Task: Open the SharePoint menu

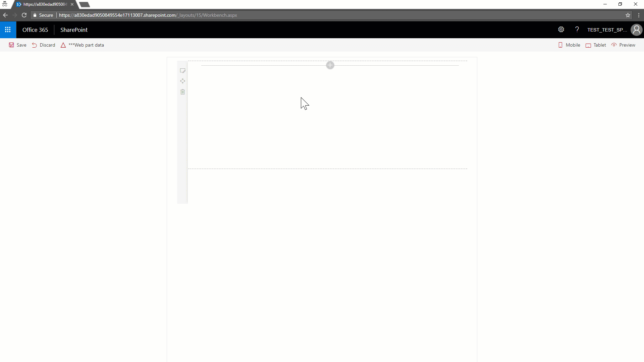Action: [x=74, y=29]
